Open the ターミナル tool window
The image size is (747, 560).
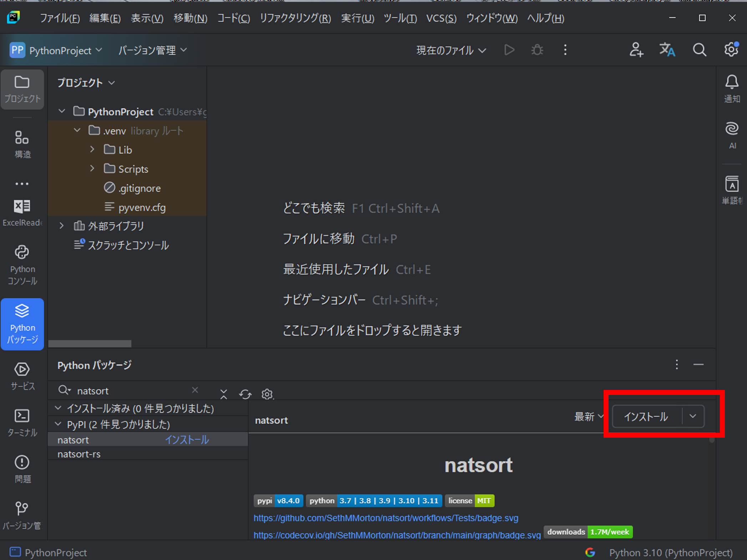click(x=22, y=422)
